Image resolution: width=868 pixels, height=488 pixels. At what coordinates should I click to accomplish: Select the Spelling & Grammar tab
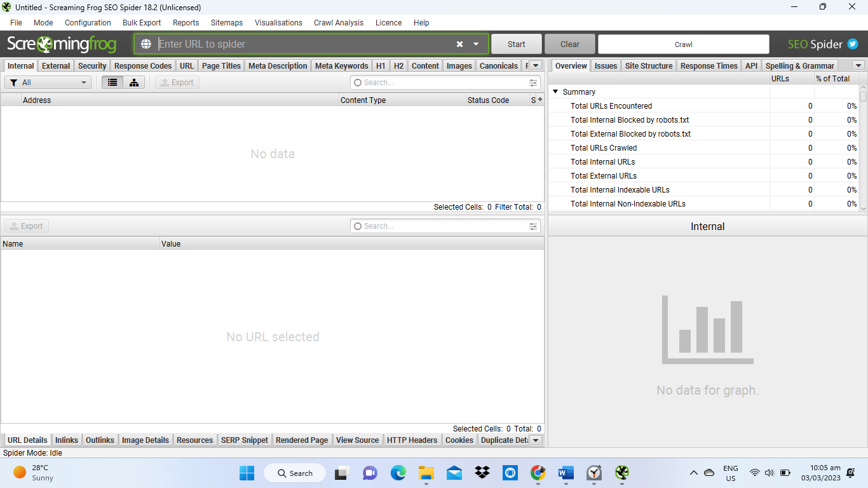800,65
